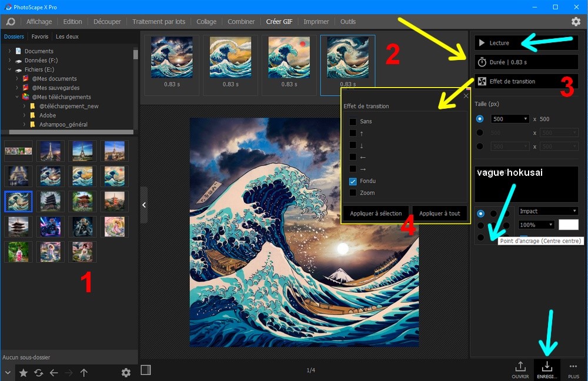Open the Impact font dropdown
This screenshot has height=381, width=588.
point(548,211)
